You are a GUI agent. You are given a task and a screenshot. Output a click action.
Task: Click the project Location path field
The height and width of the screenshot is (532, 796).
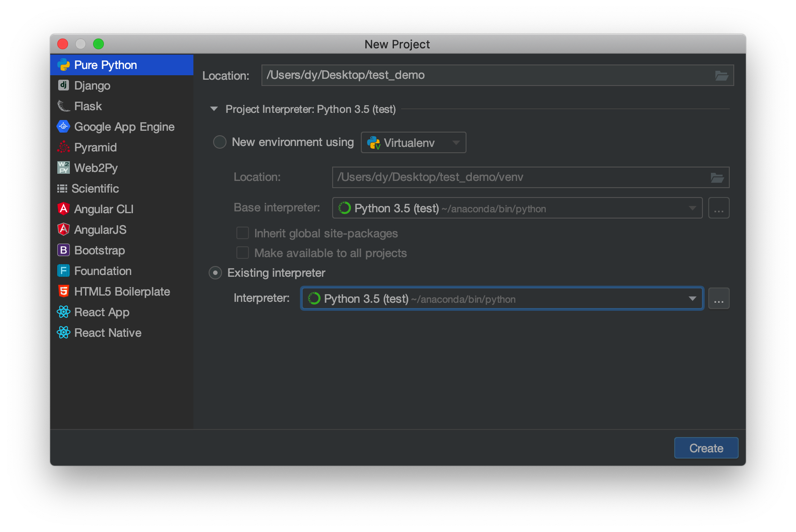pyautogui.click(x=497, y=75)
